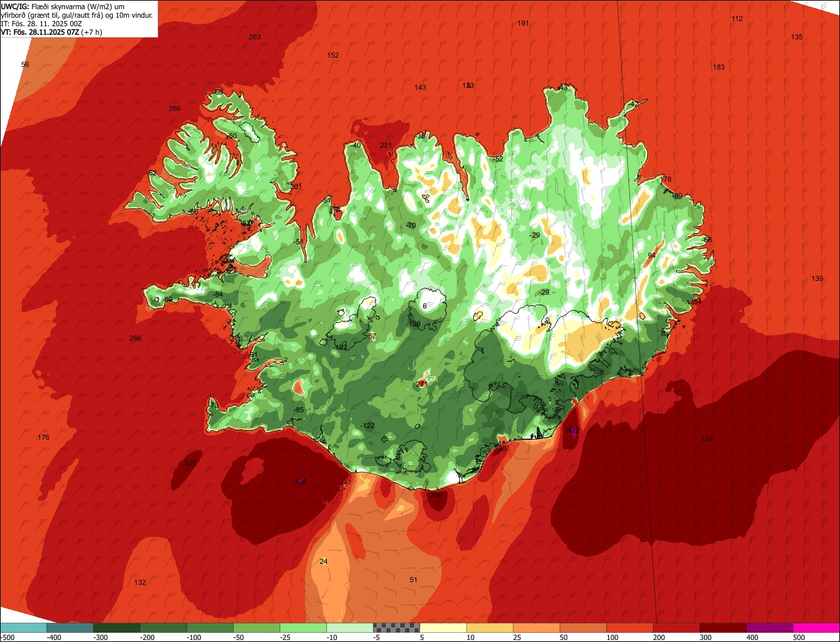The image size is (840, 642).
Task: Click the map value 143
Action: (420, 87)
